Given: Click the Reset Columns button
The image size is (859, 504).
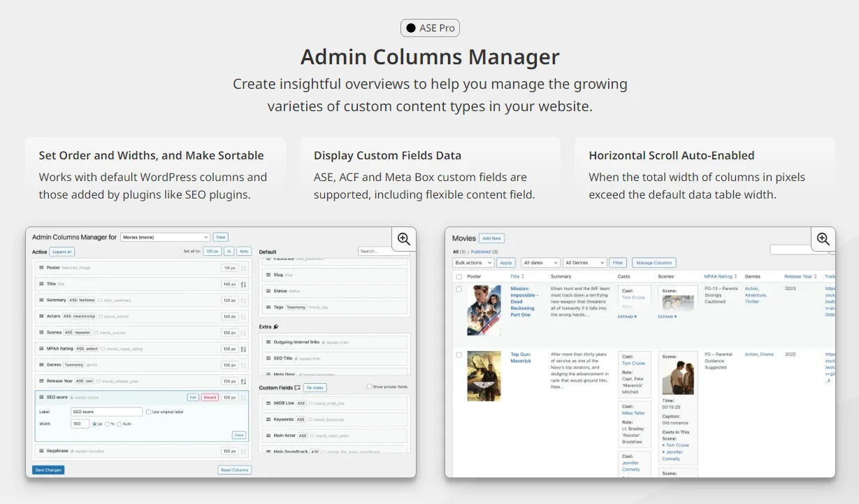Looking at the screenshot, I should coord(235,470).
